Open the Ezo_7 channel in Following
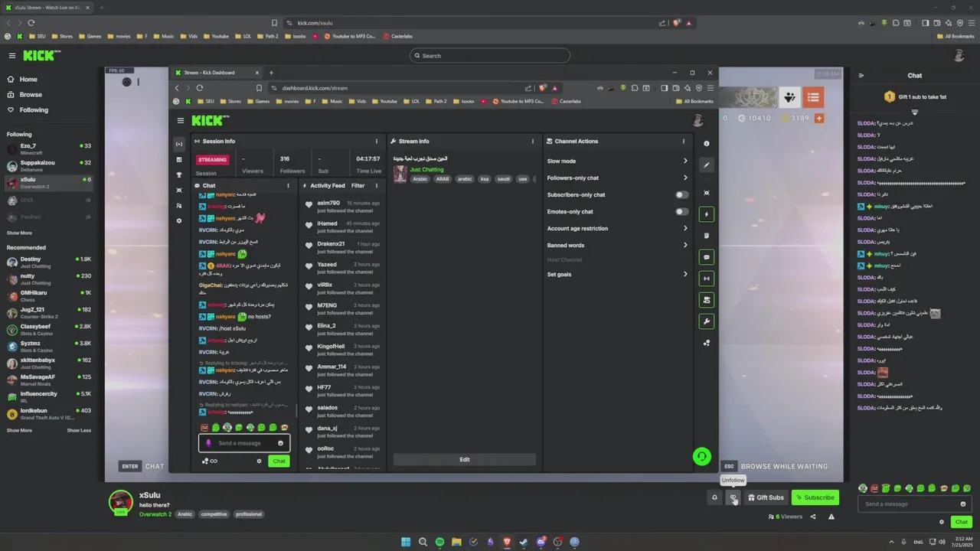This screenshot has height=551, width=980. click(x=47, y=148)
